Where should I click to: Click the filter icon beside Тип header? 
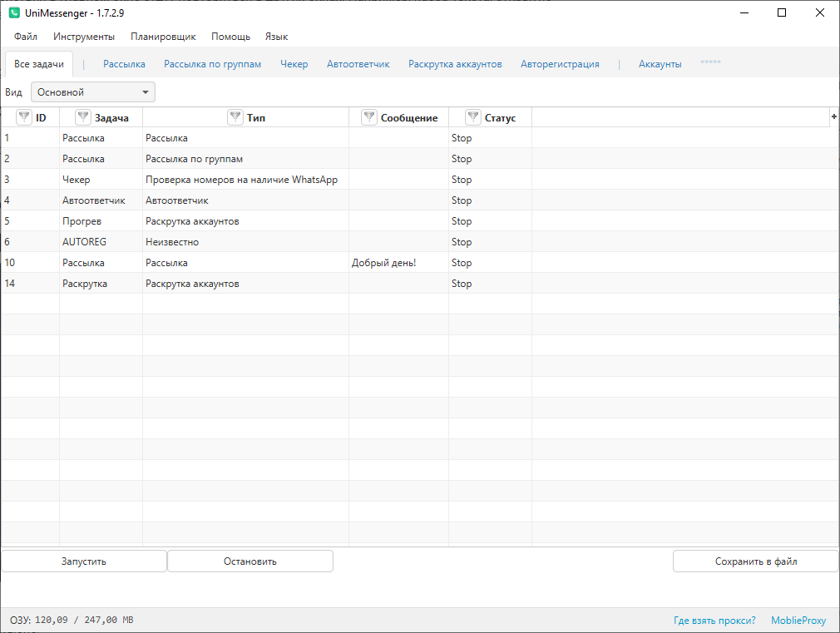point(235,117)
